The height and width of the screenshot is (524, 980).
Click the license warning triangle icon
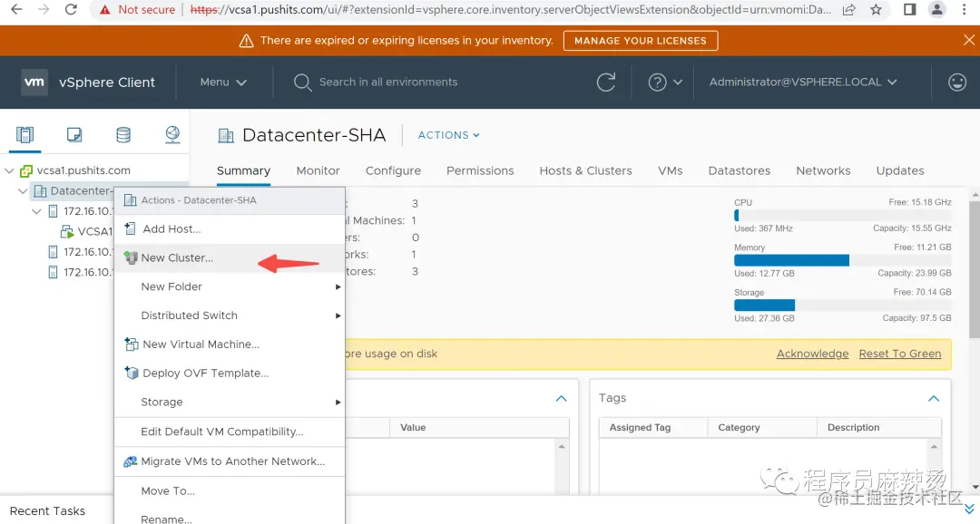click(x=246, y=41)
